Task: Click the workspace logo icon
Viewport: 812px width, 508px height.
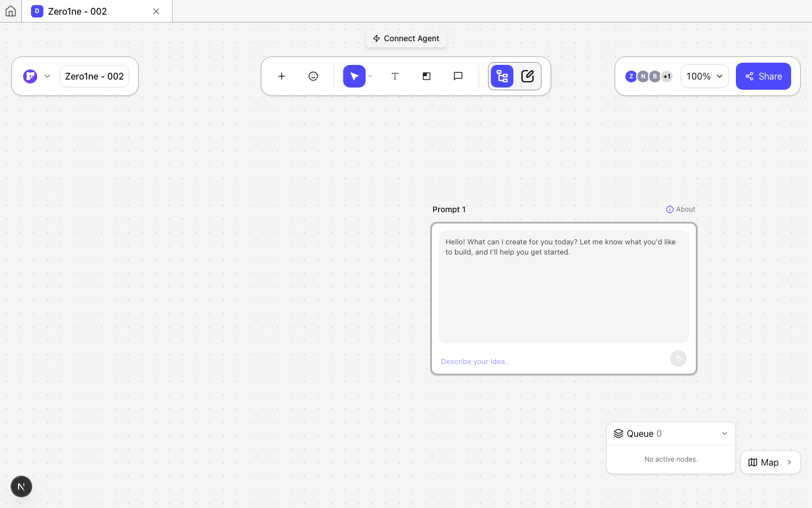Action: click(30, 76)
